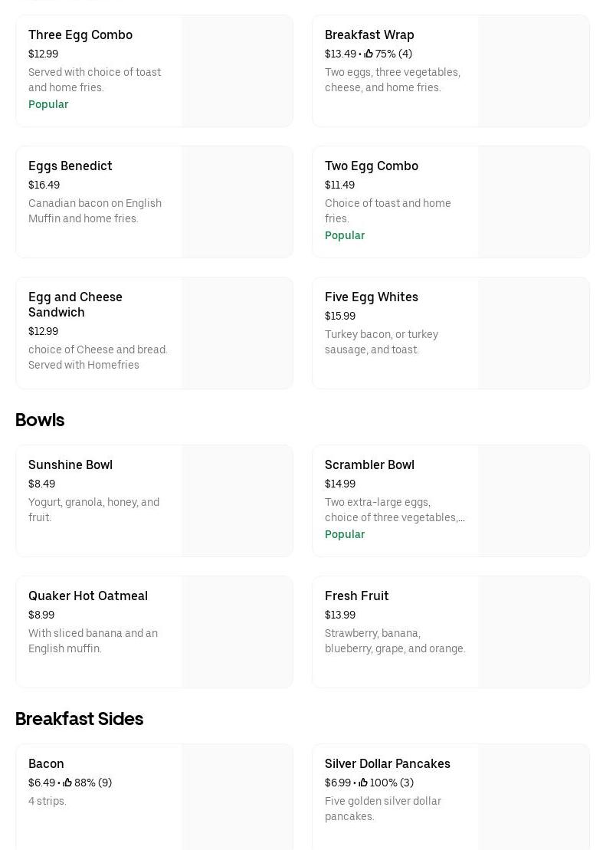Click the Breakfast Wrap image thumbnail

[533, 71]
